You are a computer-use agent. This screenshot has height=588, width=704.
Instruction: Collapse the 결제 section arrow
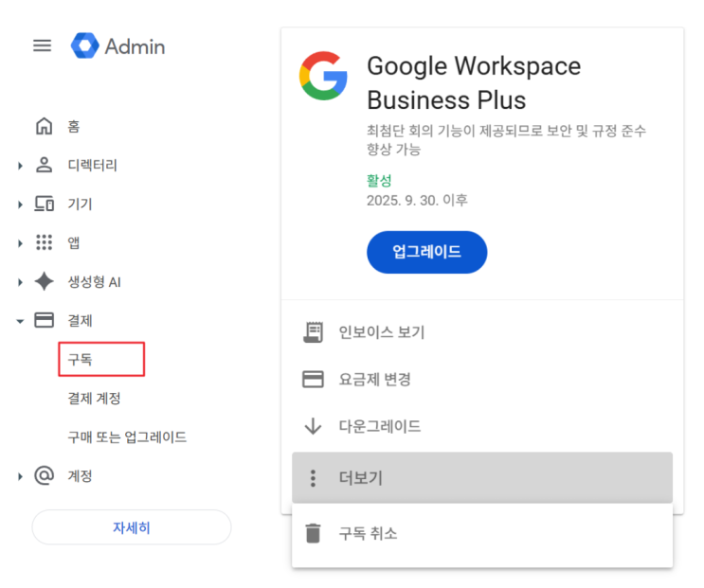(20, 321)
